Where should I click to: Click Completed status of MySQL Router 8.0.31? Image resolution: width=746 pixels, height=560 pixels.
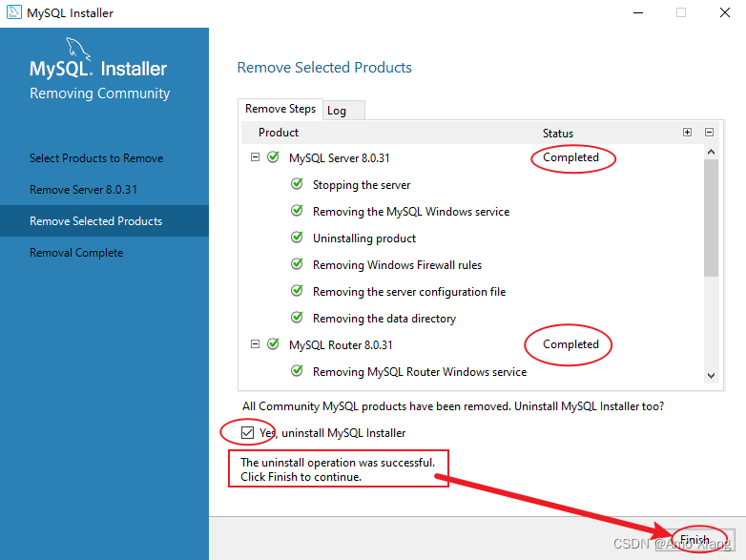click(x=570, y=344)
